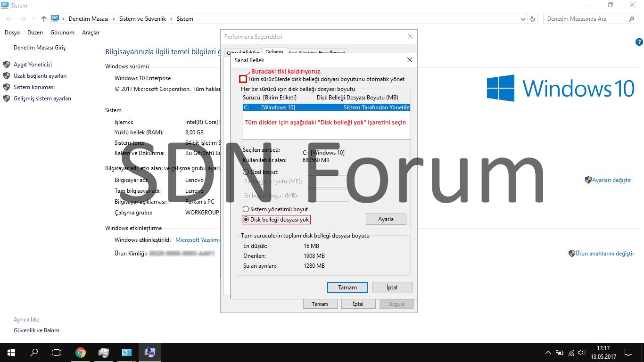The image size is (644, 362).
Task: Launch Google Chrome from taskbar
Action: 81,352
